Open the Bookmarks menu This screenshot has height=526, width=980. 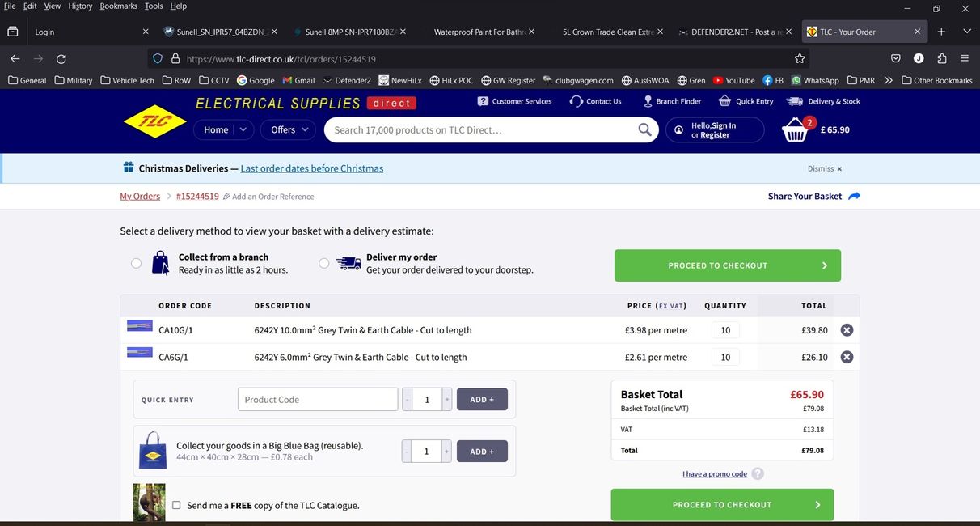tap(119, 6)
